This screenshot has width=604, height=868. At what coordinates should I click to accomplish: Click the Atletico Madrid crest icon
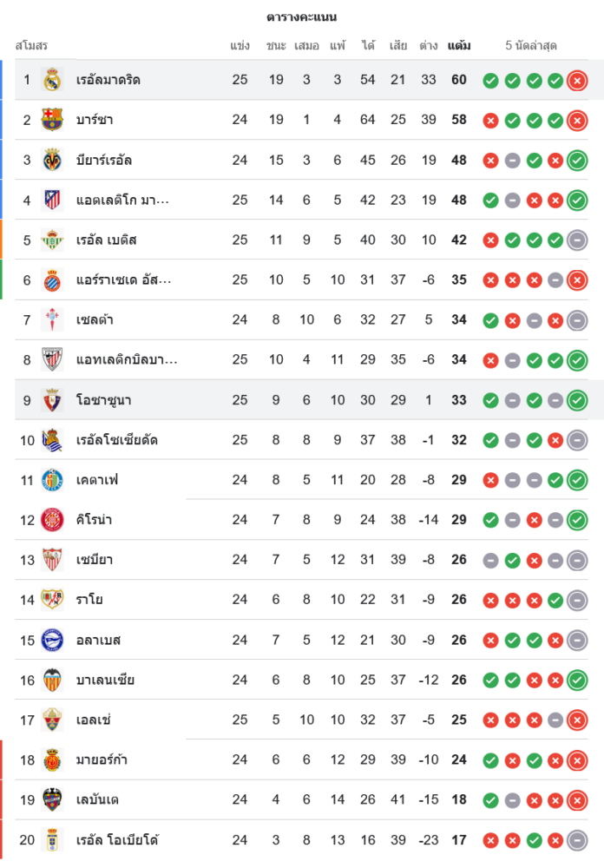pyautogui.click(x=52, y=200)
